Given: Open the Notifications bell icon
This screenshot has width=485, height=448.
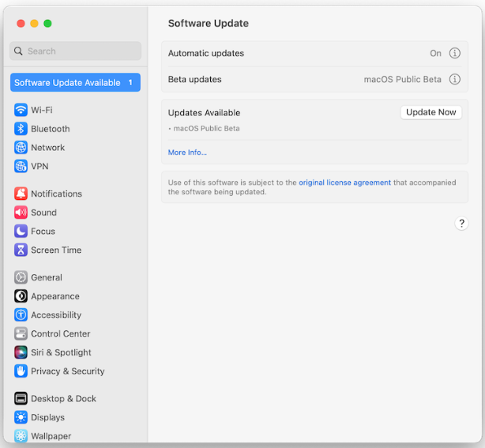Looking at the screenshot, I should [x=21, y=194].
